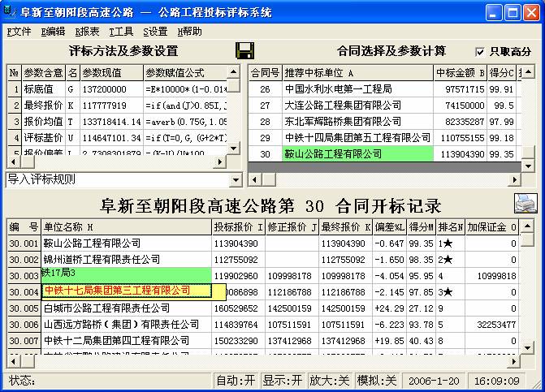Click the parameter table scroll up arrow
This screenshot has height=392, width=545.
click(234, 72)
